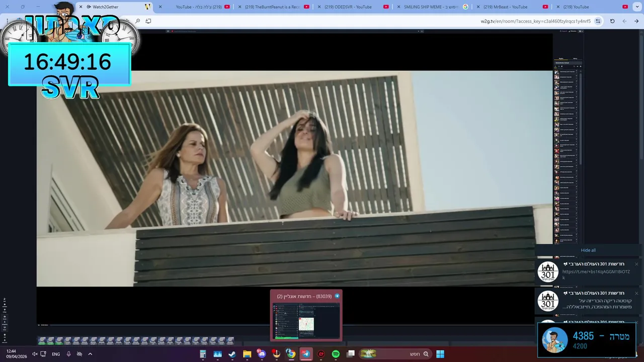
Task: Reload the page with refresh button
Action: point(612,21)
